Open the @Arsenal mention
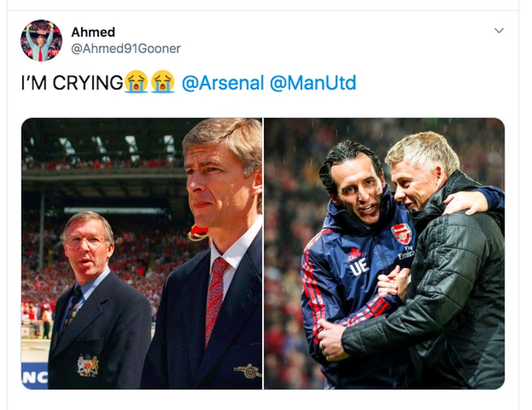 click(222, 83)
